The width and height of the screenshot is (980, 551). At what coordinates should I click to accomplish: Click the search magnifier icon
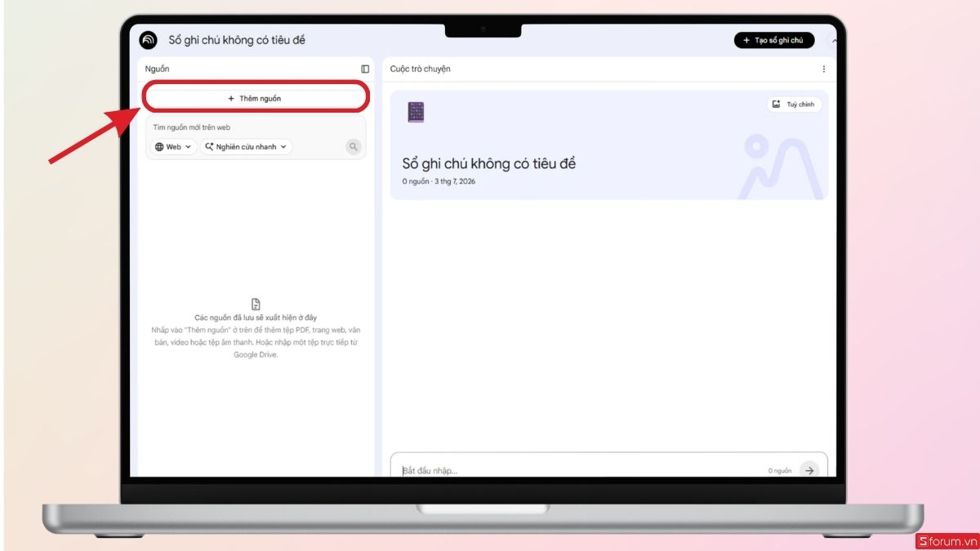[353, 147]
